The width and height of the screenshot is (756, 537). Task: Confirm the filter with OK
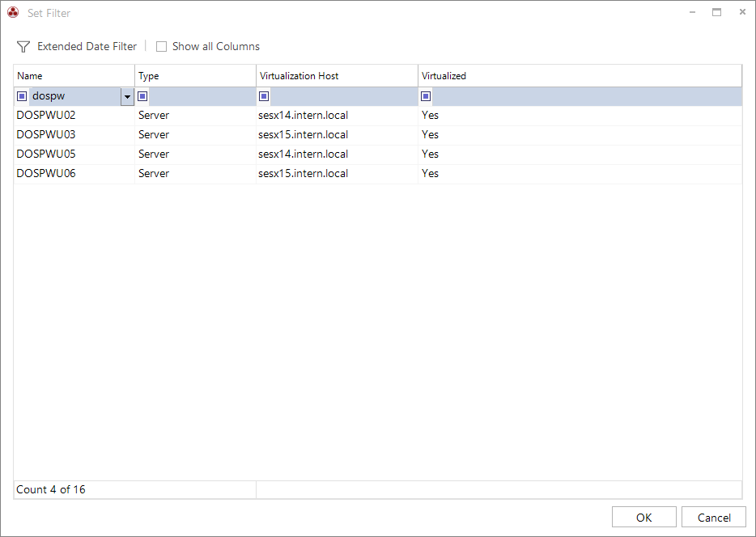644,518
